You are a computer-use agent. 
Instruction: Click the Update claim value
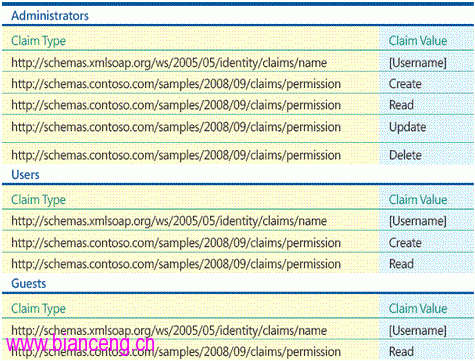coord(408,127)
